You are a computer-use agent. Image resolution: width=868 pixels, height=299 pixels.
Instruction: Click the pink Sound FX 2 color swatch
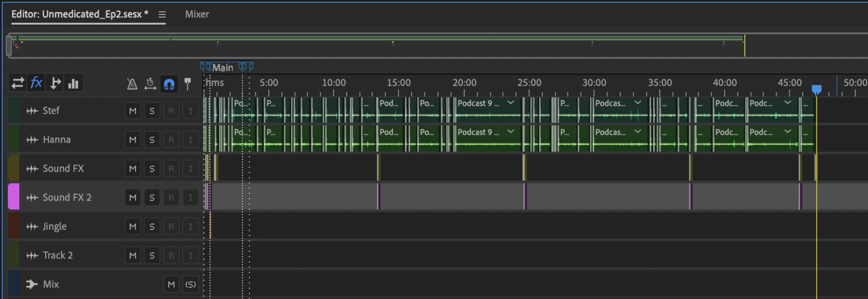[14, 197]
